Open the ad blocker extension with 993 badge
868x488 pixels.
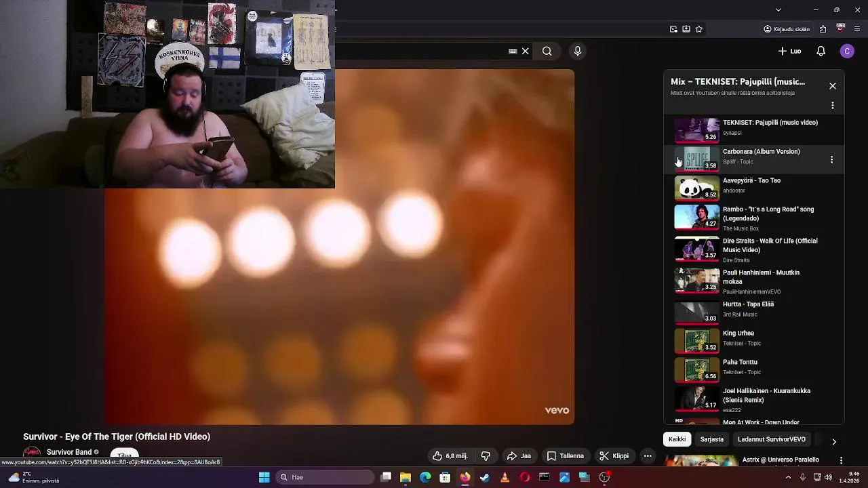coord(840,28)
